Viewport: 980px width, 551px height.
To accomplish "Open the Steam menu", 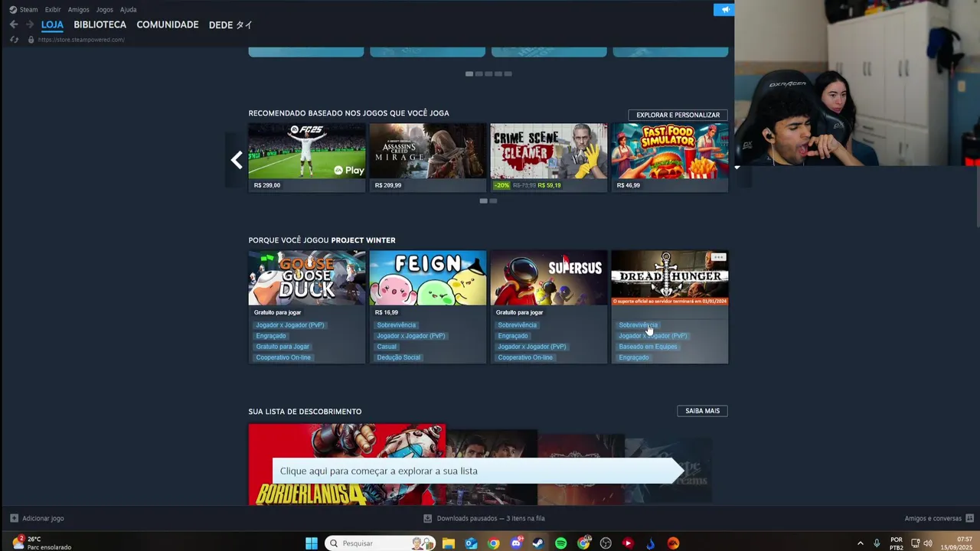I will [x=23, y=9].
